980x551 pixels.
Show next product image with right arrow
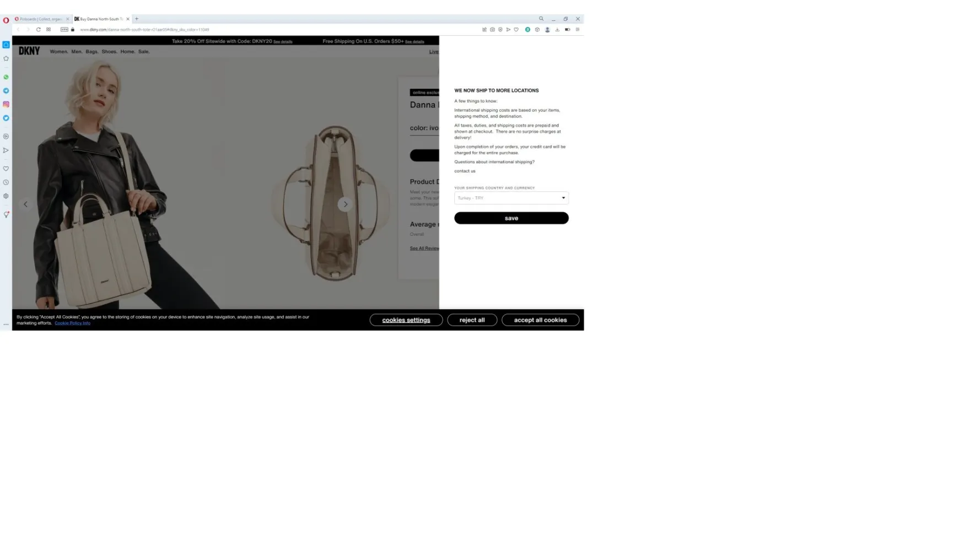tap(346, 204)
